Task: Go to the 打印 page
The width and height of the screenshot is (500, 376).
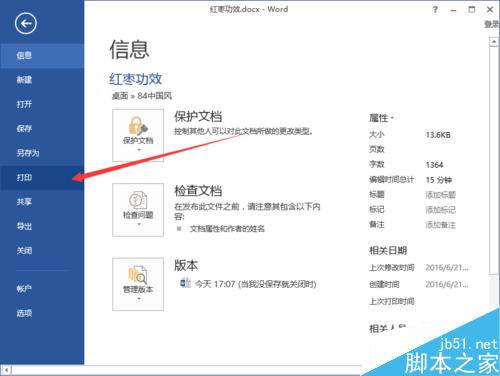Action: coord(42,178)
